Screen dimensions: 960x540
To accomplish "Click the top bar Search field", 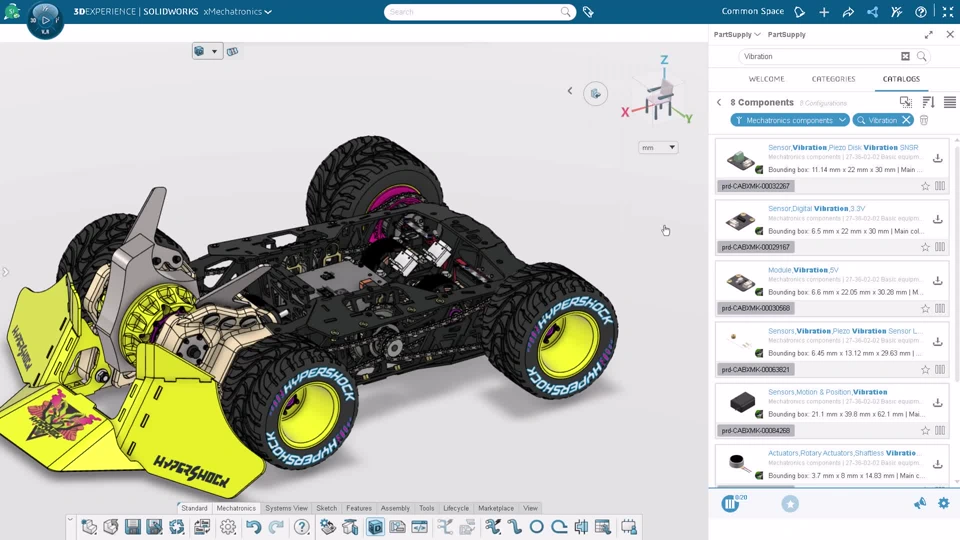I will pyautogui.click(x=479, y=12).
